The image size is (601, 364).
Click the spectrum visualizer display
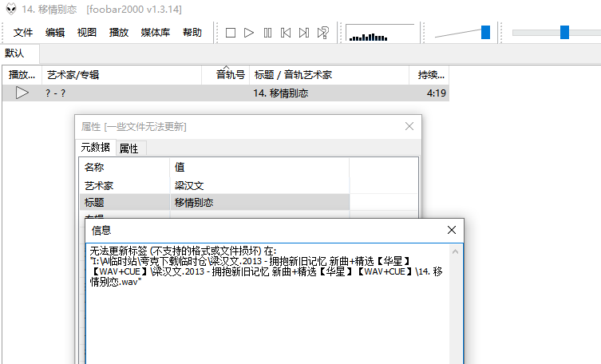pos(379,33)
